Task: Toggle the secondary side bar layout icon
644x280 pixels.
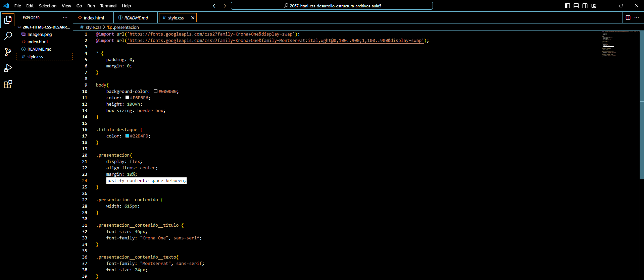Action: [585, 6]
